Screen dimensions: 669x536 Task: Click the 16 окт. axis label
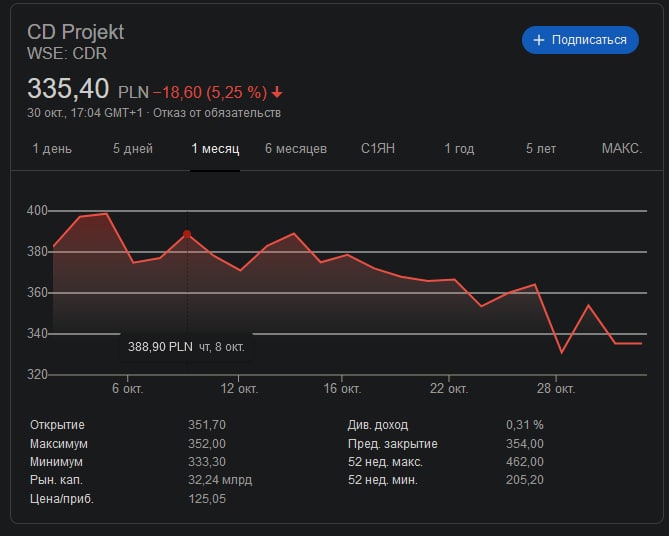coord(342,389)
